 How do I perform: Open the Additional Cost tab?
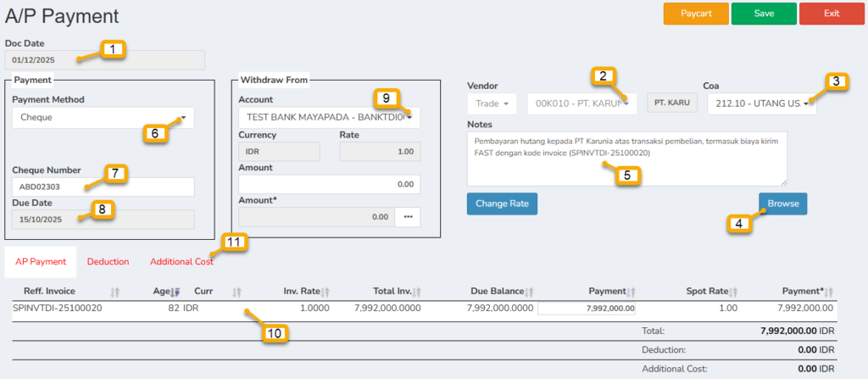coord(181,262)
